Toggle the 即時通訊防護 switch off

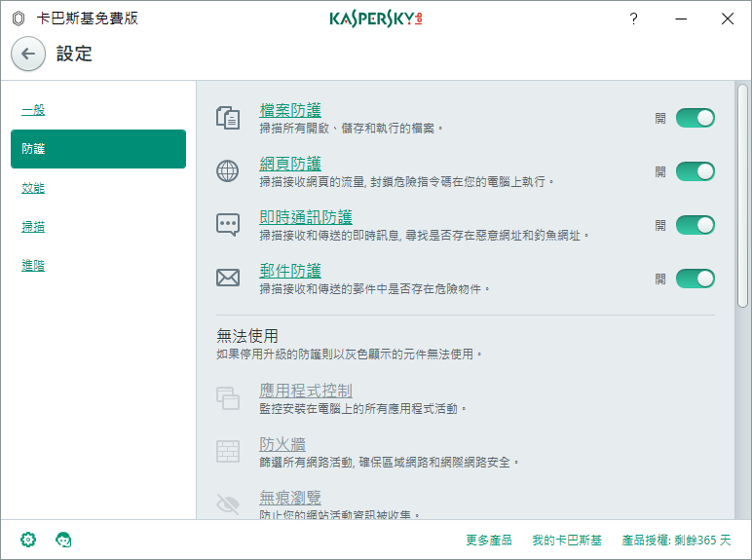point(695,225)
